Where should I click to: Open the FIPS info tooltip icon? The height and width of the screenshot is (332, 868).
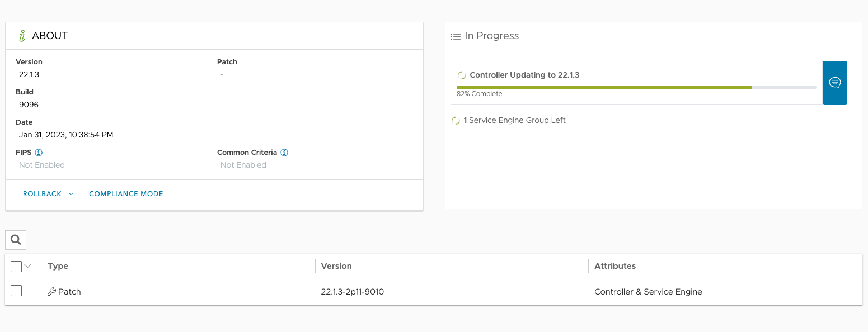tap(37, 152)
